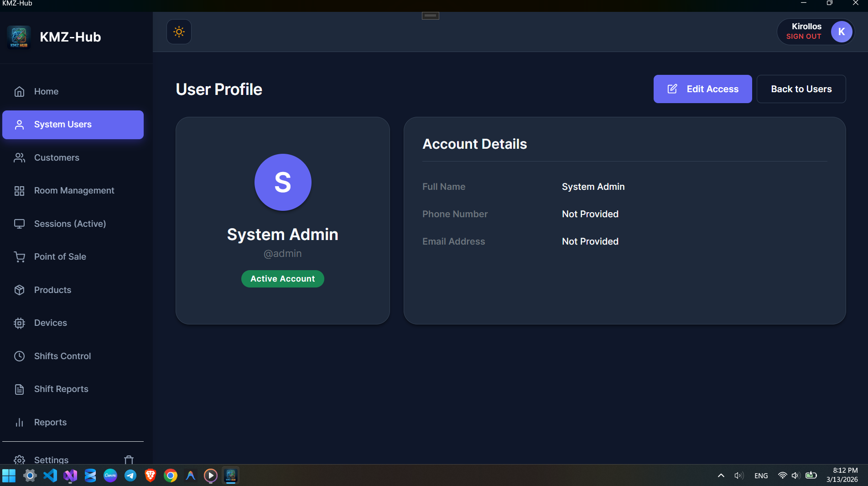Click the Back to Users button
868x486 pixels.
801,89
